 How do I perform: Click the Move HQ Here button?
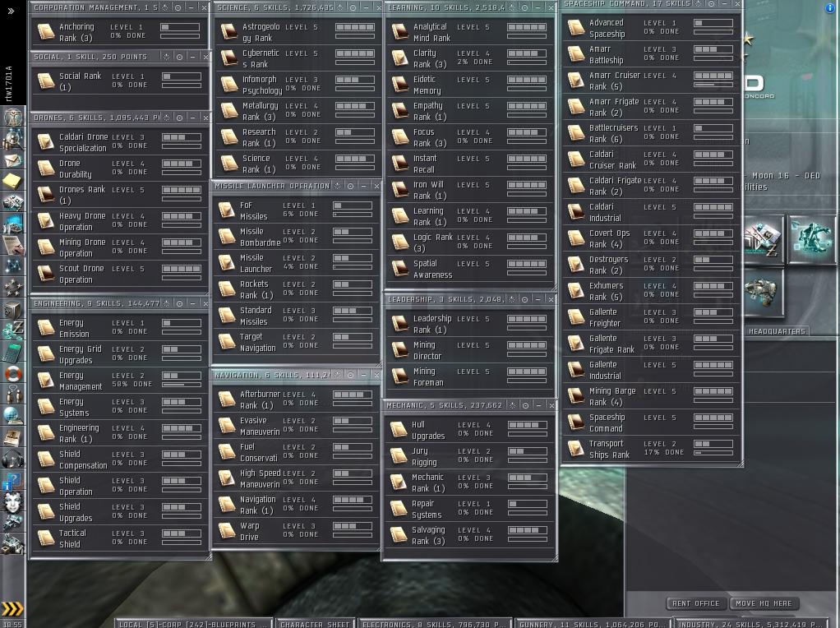pyautogui.click(x=764, y=603)
